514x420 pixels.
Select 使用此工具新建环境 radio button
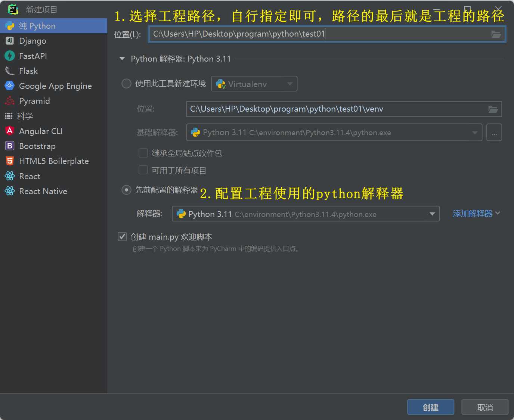[127, 84]
